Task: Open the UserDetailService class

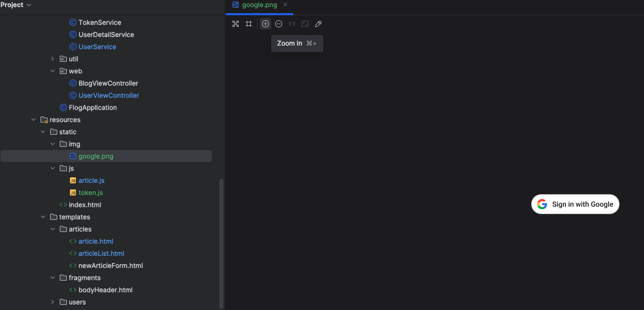Action: tap(106, 34)
